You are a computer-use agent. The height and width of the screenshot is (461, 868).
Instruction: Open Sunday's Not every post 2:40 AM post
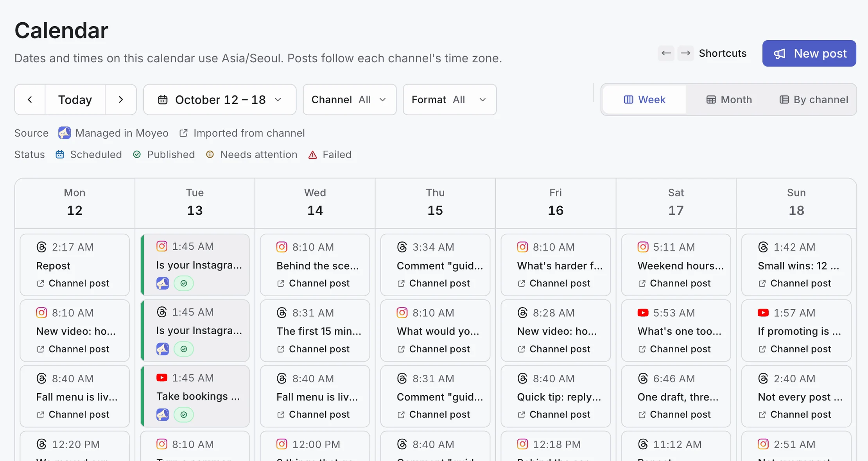coord(796,396)
